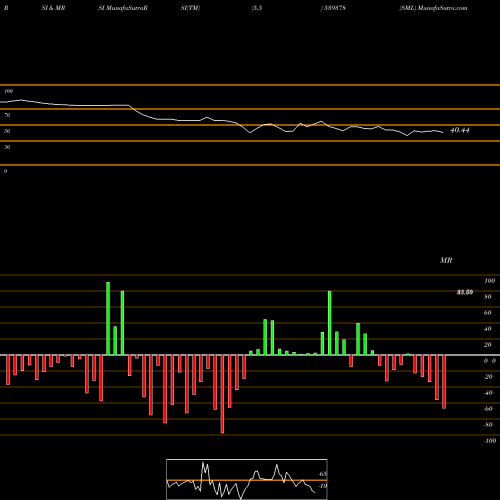Select the stock code 539378 in the header
This screenshot has height=500, width=500.
[334, 8]
